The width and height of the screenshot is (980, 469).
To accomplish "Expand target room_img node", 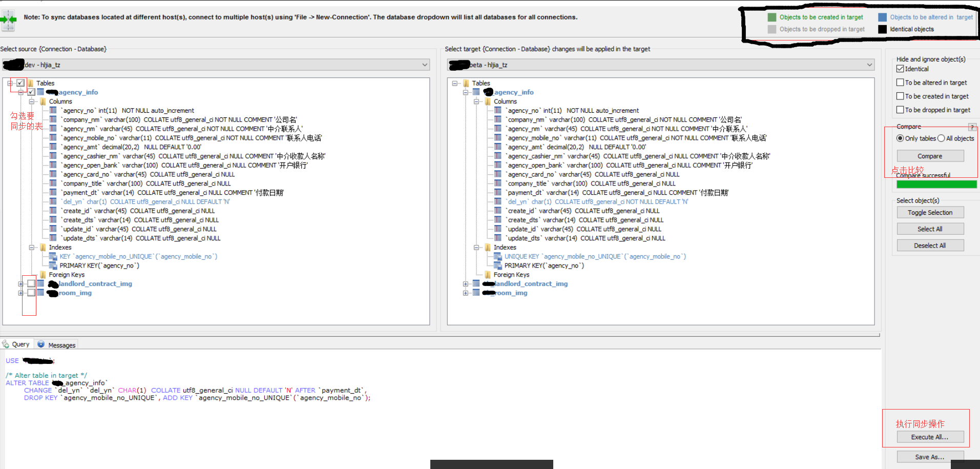I will coord(465,293).
